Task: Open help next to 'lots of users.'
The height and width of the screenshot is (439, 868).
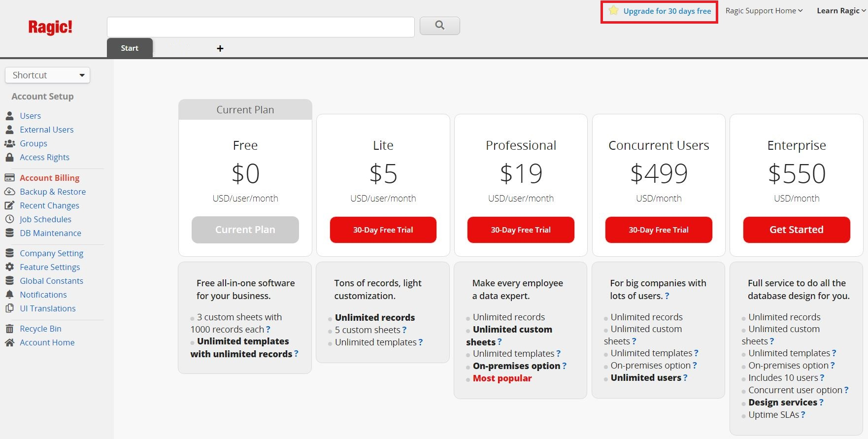Action: click(x=667, y=296)
